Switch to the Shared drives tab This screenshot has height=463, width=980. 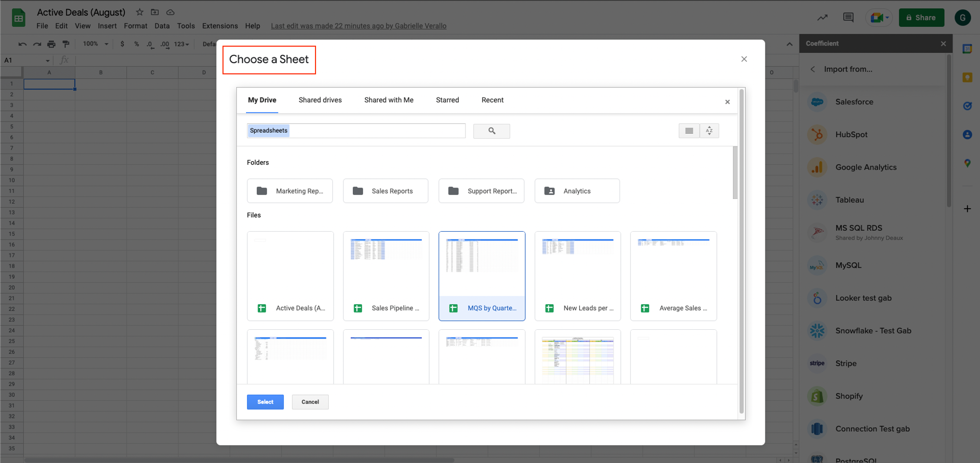pos(320,100)
